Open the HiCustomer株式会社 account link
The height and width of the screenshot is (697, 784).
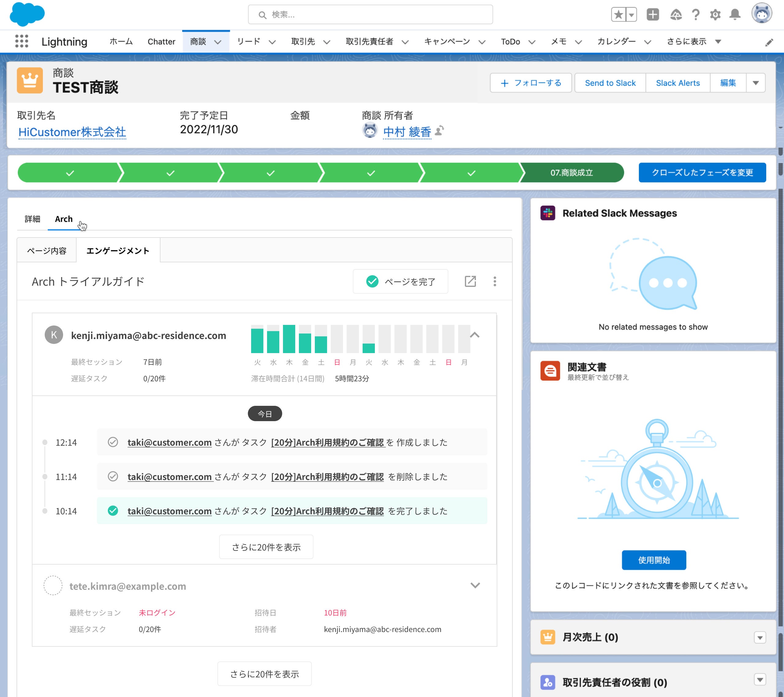(72, 132)
